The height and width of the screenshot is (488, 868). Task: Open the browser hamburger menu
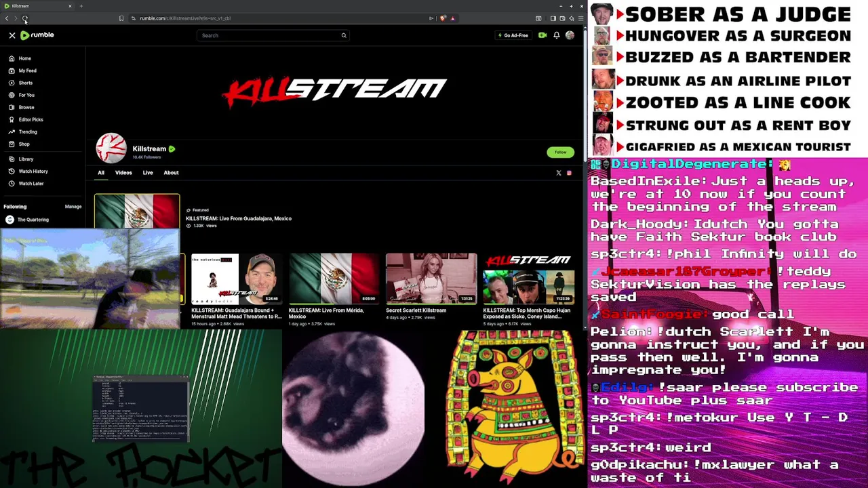coord(580,18)
